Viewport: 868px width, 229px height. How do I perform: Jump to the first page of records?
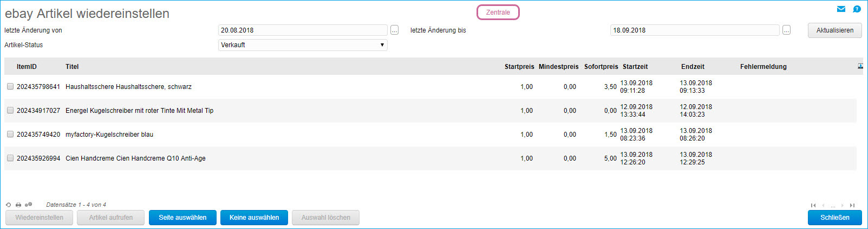[x=813, y=205]
